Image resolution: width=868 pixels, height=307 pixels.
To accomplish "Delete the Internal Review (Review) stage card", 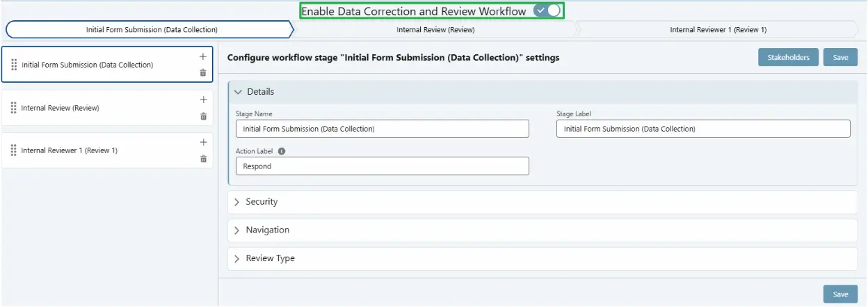I will [x=203, y=116].
